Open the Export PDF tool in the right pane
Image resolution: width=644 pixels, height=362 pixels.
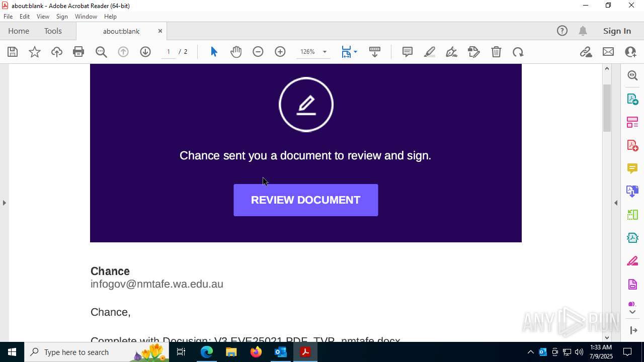632,99
